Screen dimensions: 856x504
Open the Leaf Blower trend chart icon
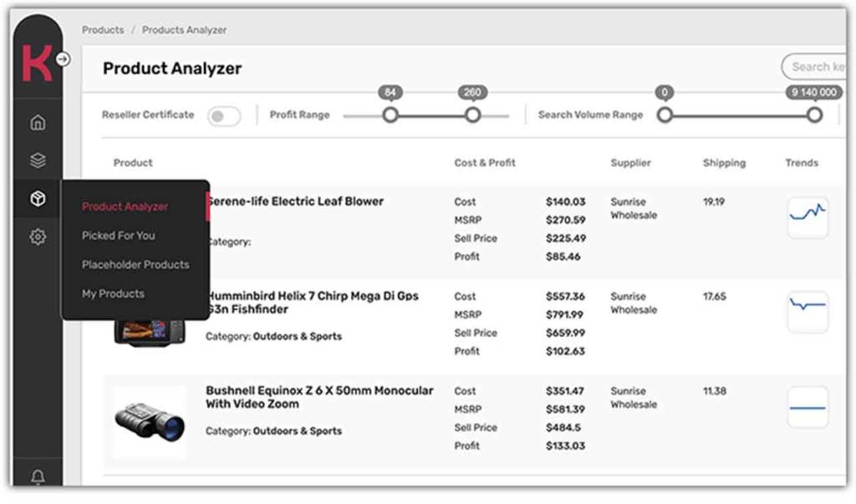[807, 216]
